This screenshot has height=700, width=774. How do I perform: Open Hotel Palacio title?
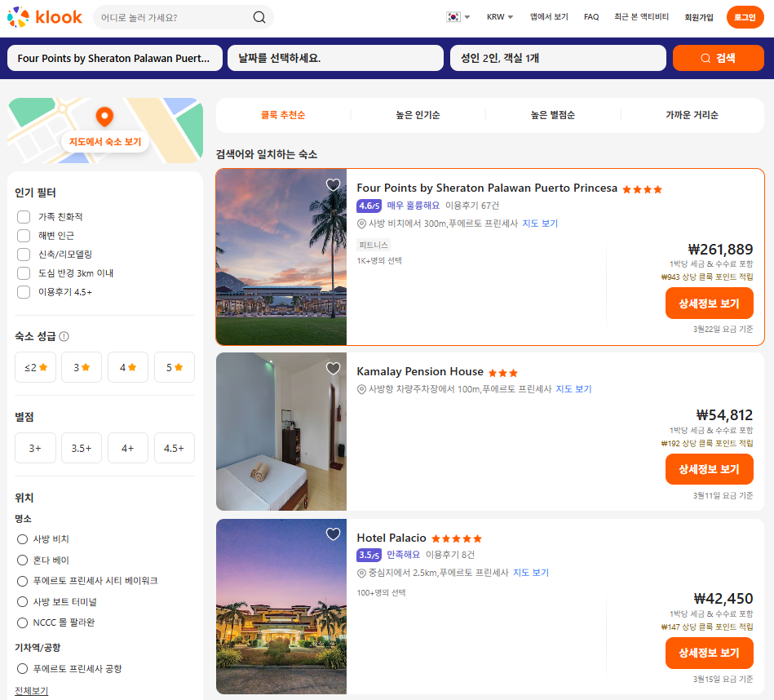pyautogui.click(x=391, y=538)
